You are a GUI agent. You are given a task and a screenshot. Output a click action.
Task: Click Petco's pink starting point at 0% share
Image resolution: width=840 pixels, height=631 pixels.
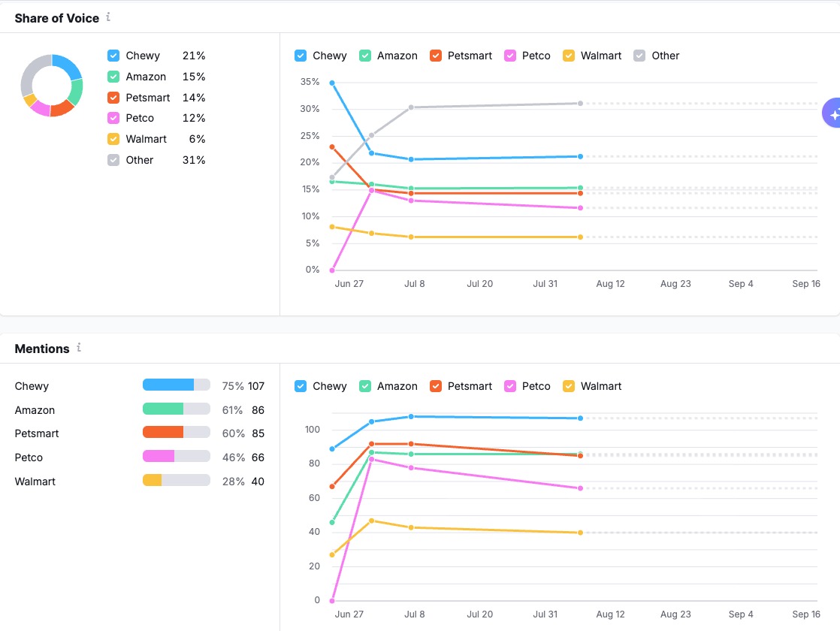pyautogui.click(x=332, y=270)
